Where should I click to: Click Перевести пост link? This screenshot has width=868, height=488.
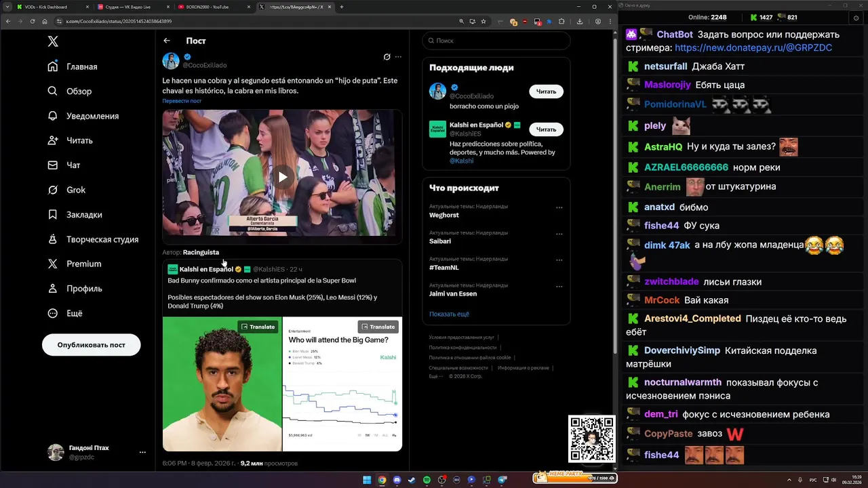tap(182, 101)
